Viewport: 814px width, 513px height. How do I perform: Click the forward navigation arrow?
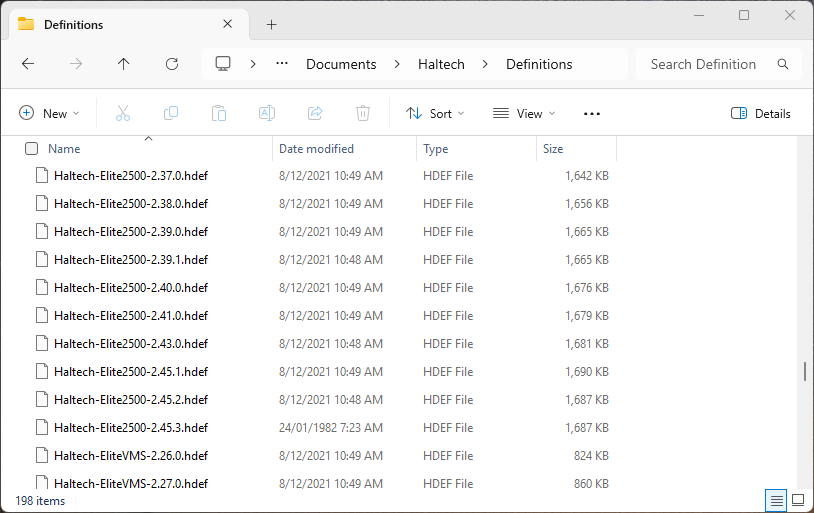click(x=76, y=64)
